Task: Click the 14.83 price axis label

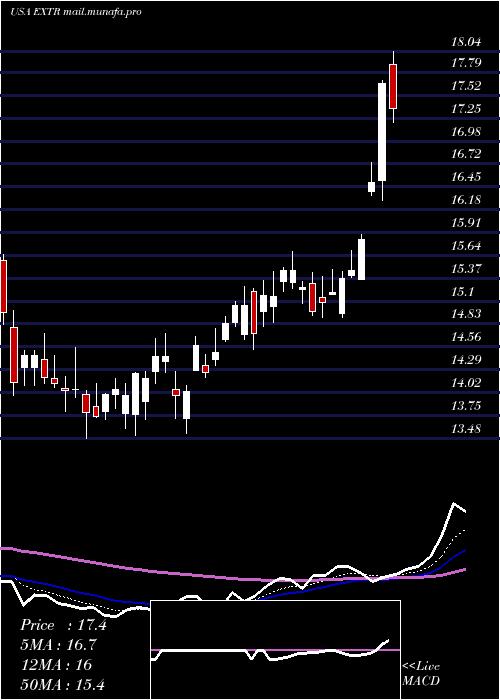Action: click(x=466, y=314)
